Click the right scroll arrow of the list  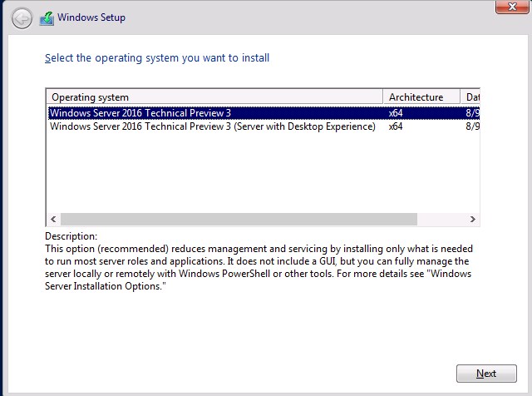[x=473, y=219]
